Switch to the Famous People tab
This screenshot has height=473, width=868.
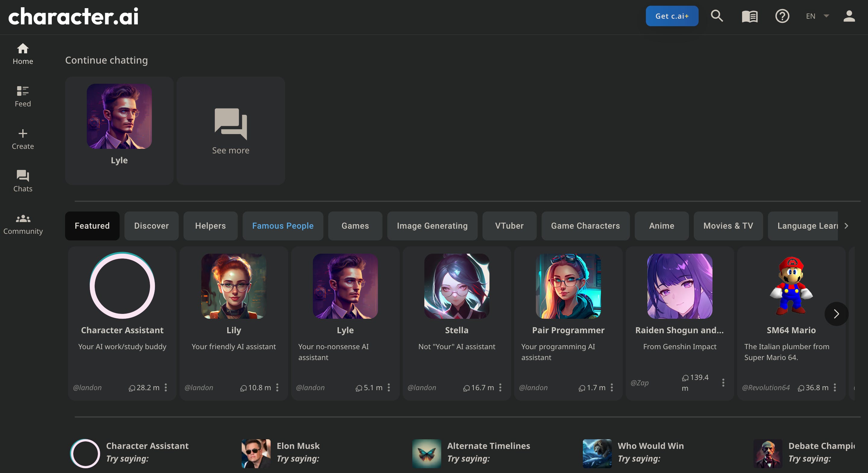coord(283,226)
